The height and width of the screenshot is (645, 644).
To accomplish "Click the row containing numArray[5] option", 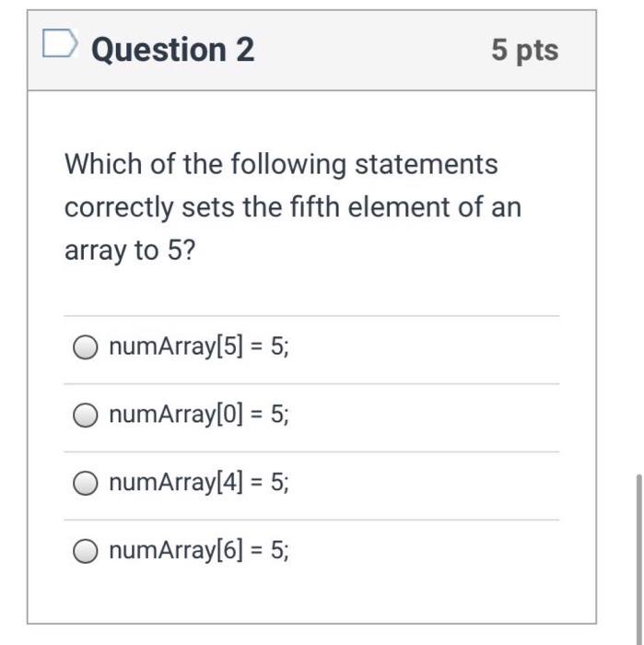I will pos(311,350).
